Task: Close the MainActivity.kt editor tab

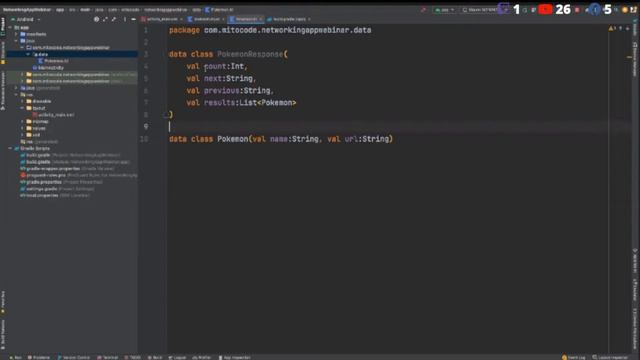Action: [x=223, y=19]
